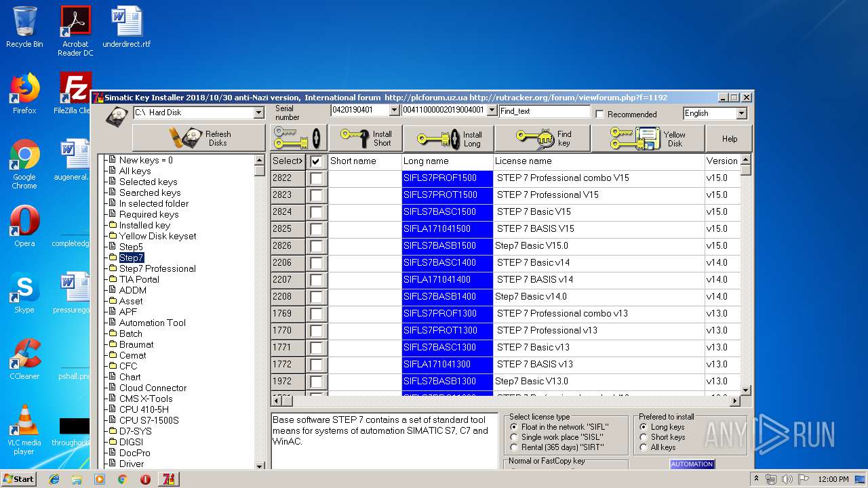Open Internet Explorer in the taskbar
This screenshot has height=488, width=868.
click(54, 479)
